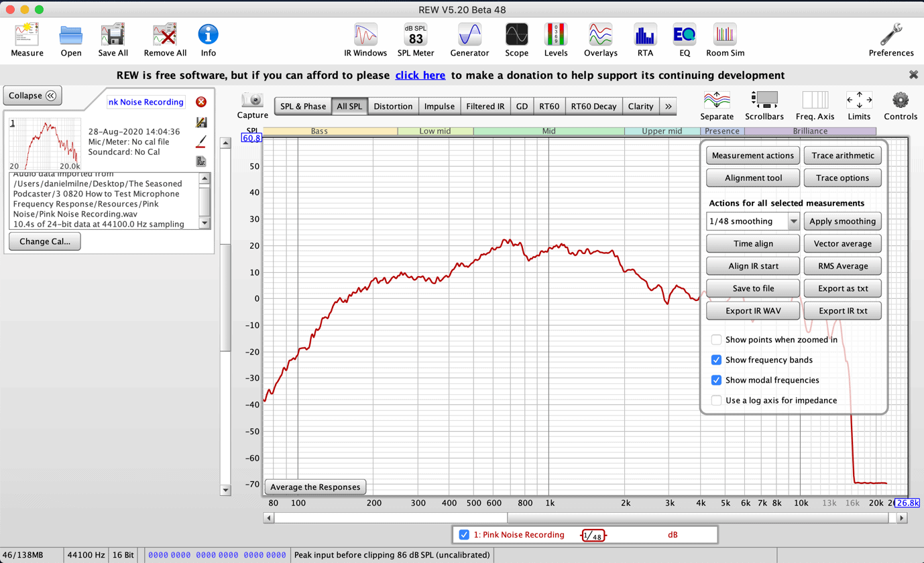The image size is (924, 563).
Task: Open the RT60 Decay tab
Action: tap(593, 106)
